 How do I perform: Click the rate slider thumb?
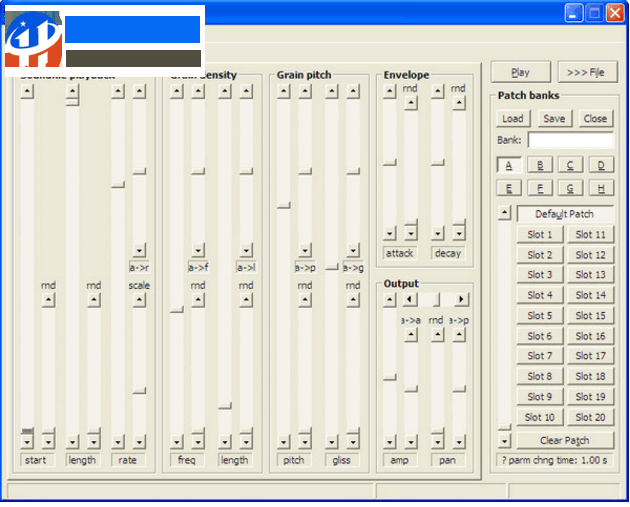(118, 184)
